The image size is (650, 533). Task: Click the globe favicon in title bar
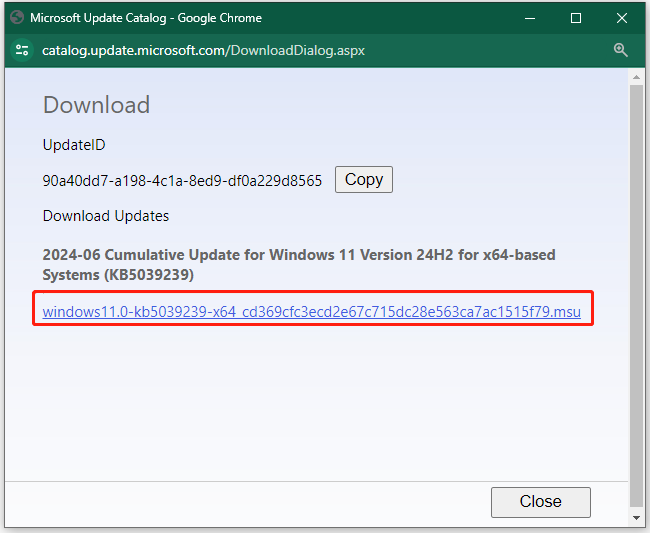click(x=17, y=17)
